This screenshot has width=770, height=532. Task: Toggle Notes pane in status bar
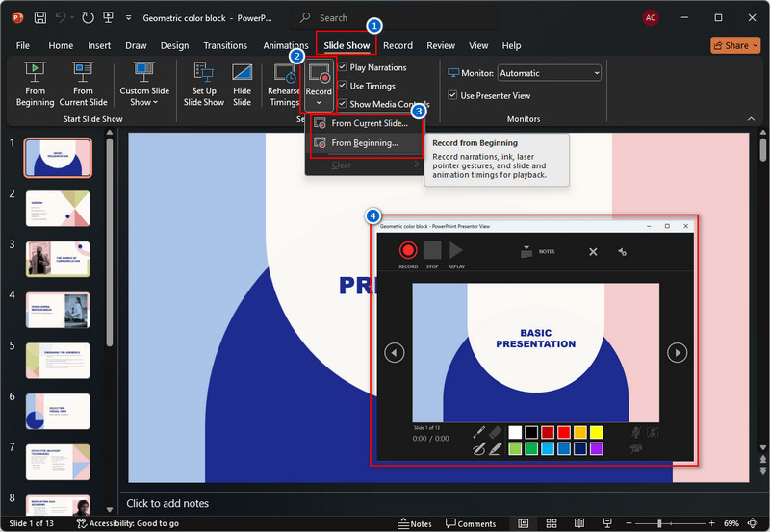(415, 523)
